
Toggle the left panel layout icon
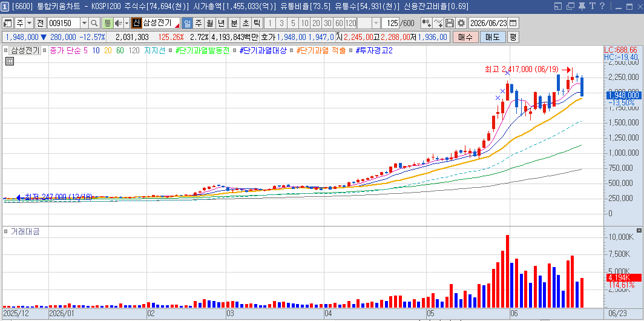click(7, 23)
